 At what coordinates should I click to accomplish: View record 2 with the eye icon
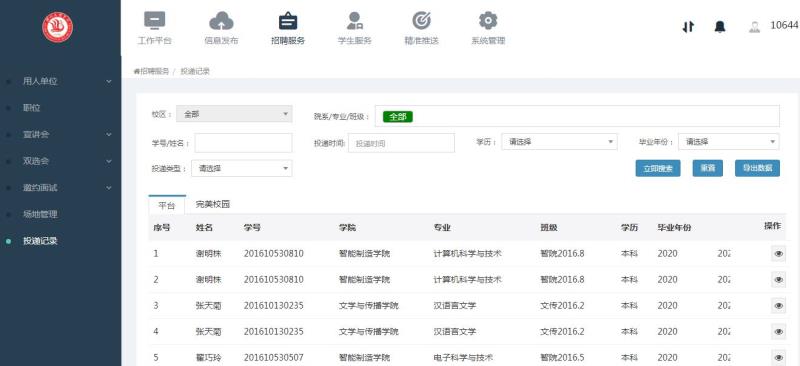click(779, 279)
